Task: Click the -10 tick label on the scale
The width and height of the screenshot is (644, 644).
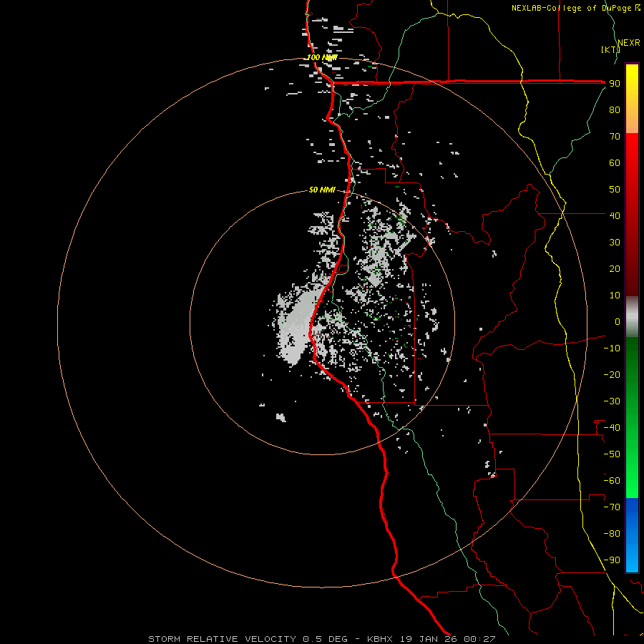Action: tap(612, 348)
